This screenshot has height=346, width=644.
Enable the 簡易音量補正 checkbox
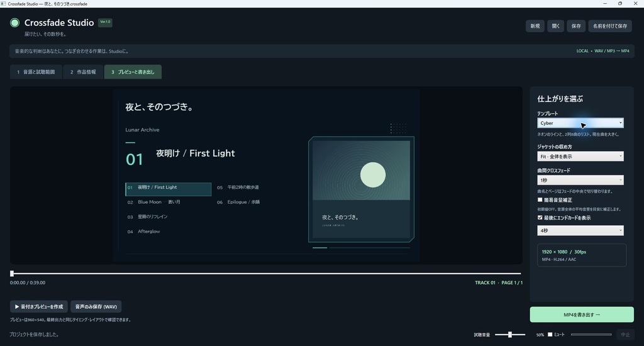click(x=540, y=199)
